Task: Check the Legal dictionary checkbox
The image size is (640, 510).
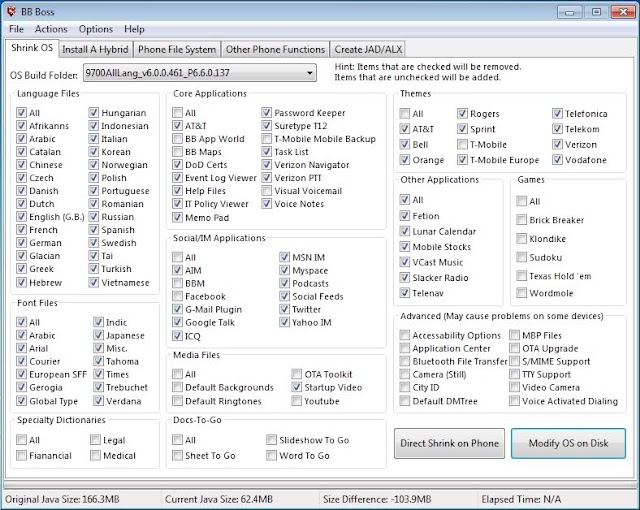Action: pyautogui.click(x=95, y=440)
